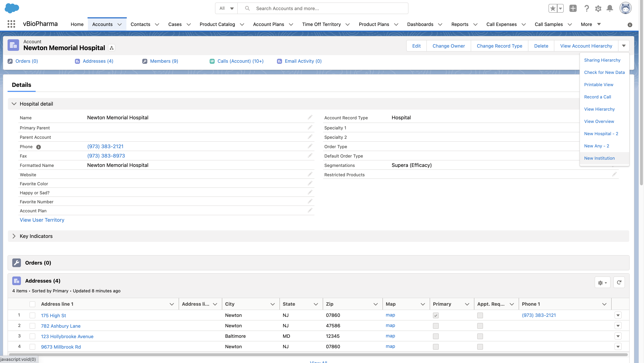
Task: Select all addresses header checkbox
Action: (x=32, y=304)
